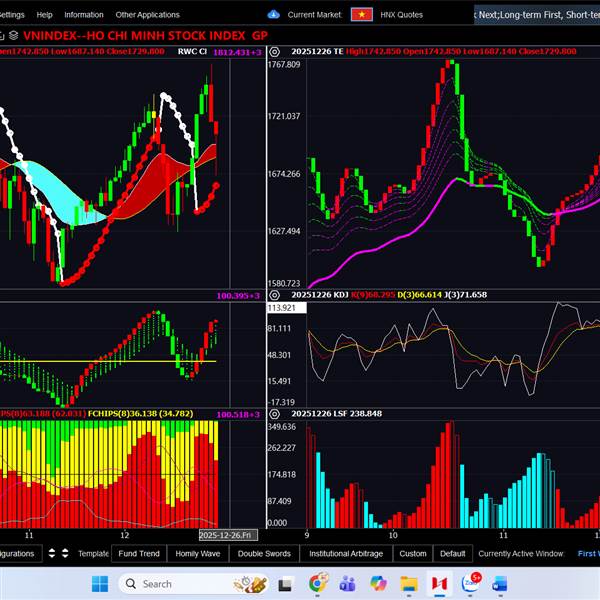Open Microsoft Teams from the taskbar
The image size is (600, 600).
[x=348, y=583]
